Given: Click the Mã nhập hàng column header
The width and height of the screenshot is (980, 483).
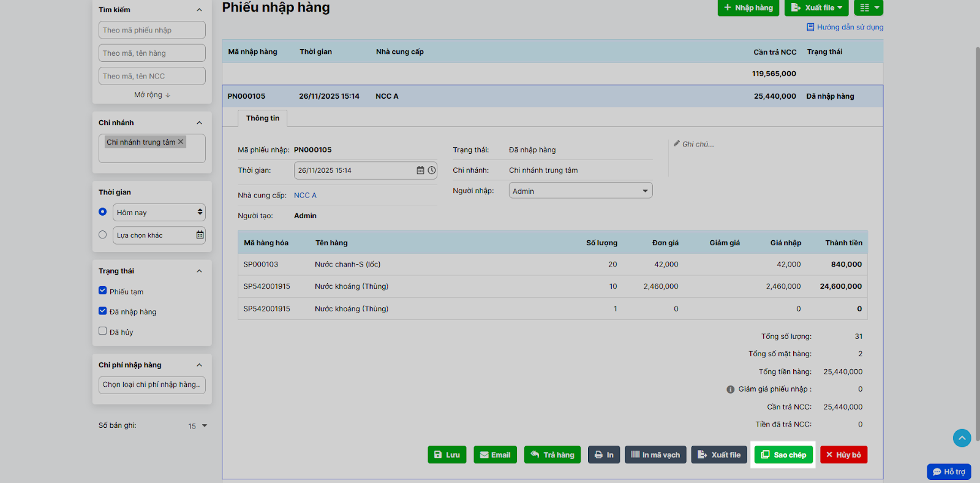Looking at the screenshot, I should 253,52.
